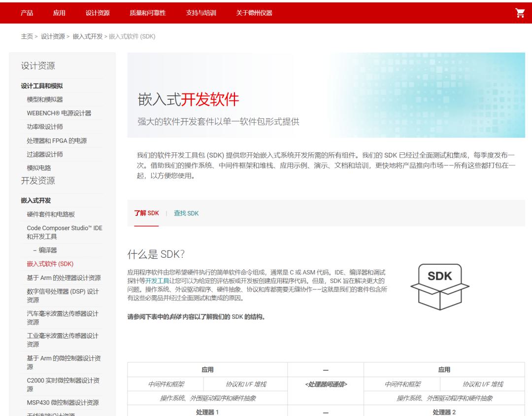
Task: Open the 设计资源 menu
Action: (x=98, y=13)
